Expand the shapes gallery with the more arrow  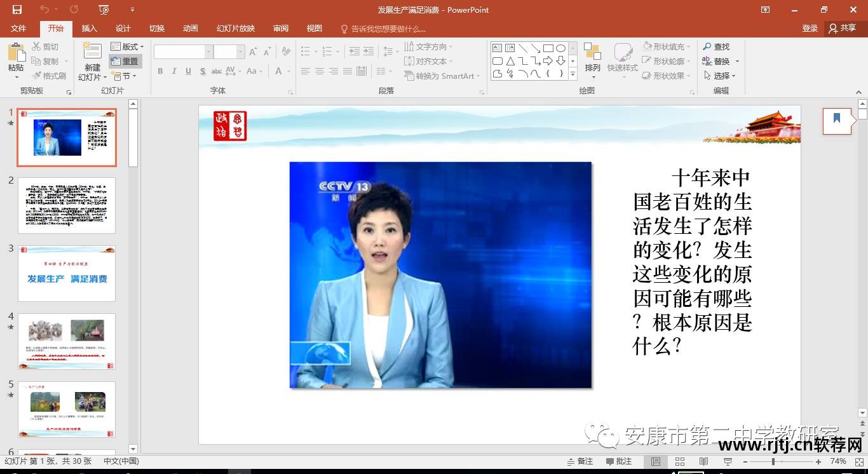click(x=571, y=74)
